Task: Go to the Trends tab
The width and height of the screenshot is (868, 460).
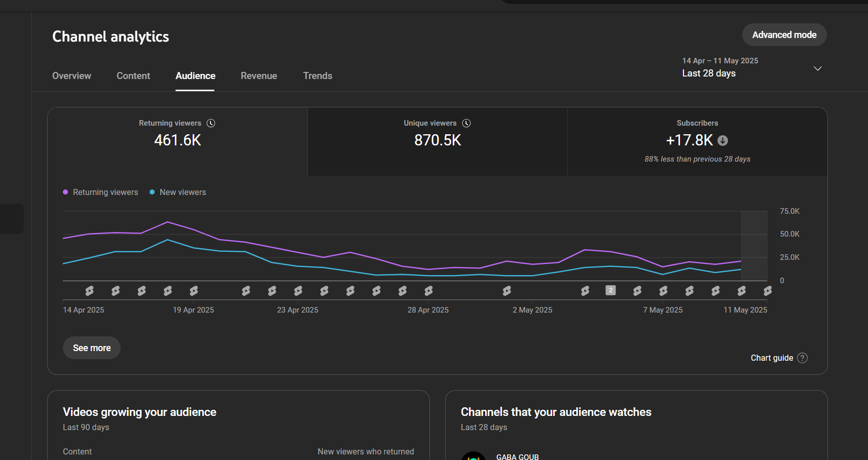Action: click(x=317, y=76)
